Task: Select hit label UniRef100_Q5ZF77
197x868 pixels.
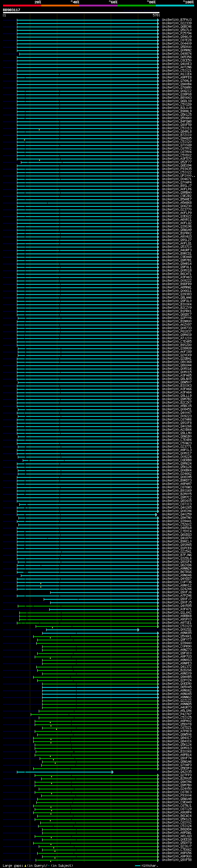Action: pos(177,162)
